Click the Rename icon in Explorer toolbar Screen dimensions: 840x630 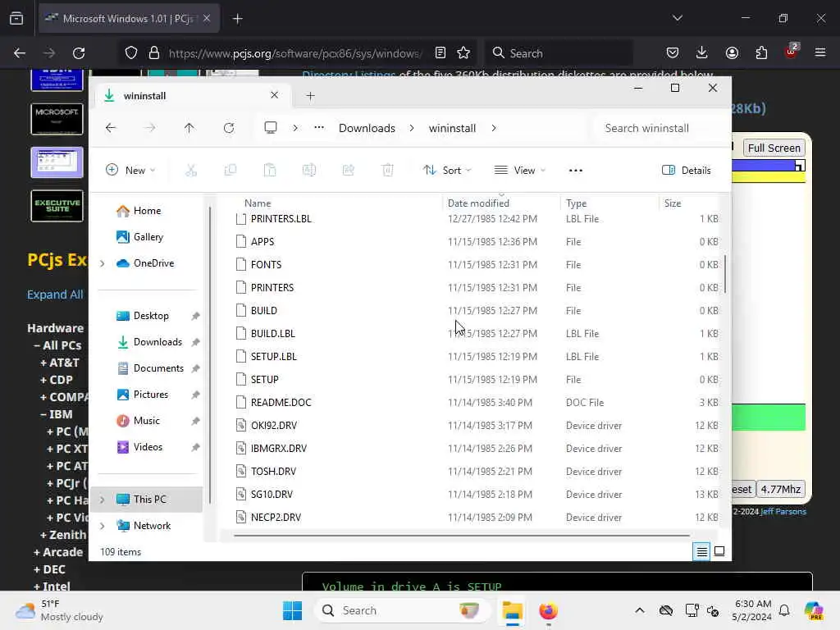click(309, 171)
